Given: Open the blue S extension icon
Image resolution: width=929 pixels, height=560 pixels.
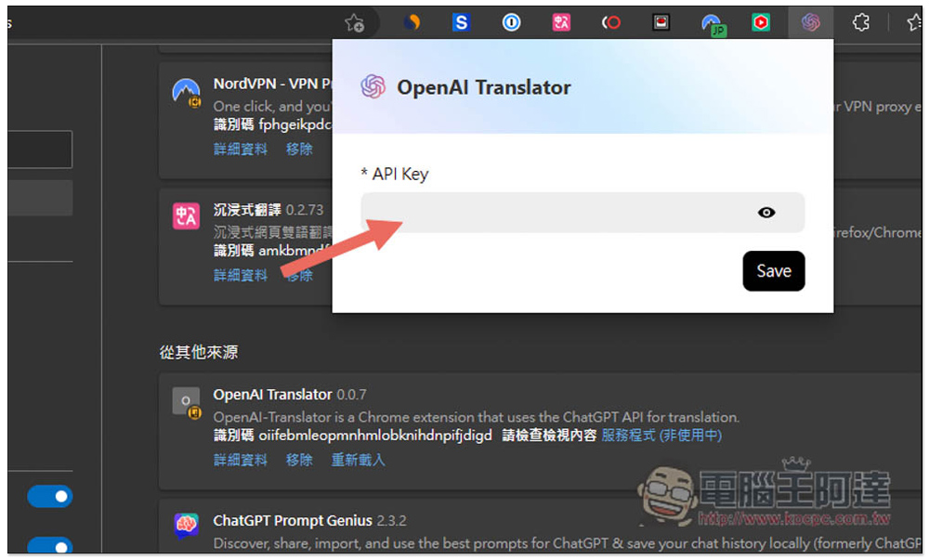Looking at the screenshot, I should tap(461, 22).
